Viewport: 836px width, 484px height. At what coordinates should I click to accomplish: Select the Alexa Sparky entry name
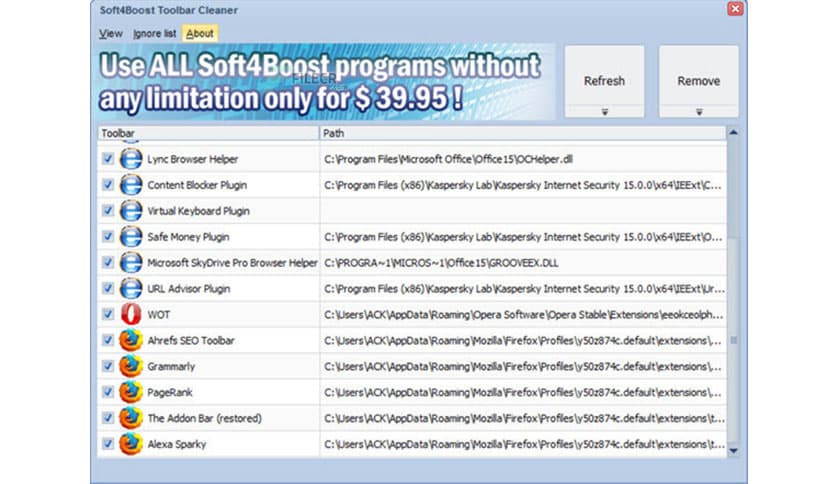(x=176, y=444)
